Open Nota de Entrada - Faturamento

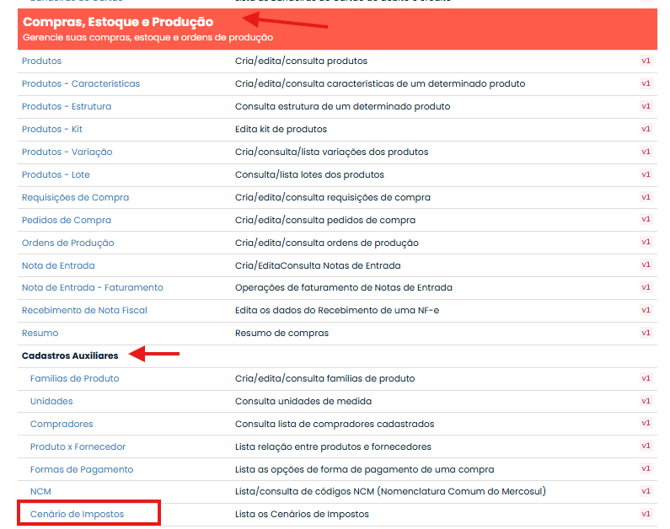point(92,288)
